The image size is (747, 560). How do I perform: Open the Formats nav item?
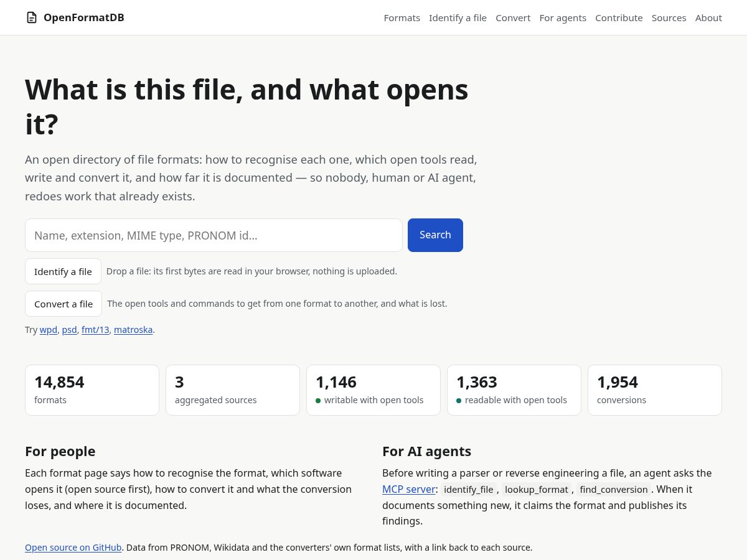point(402,18)
